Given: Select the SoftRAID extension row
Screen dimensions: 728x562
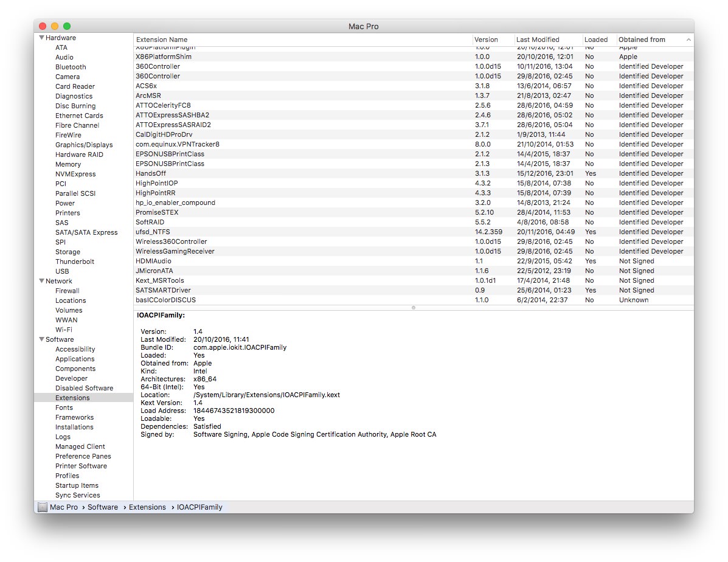Looking at the screenshot, I should point(414,223).
